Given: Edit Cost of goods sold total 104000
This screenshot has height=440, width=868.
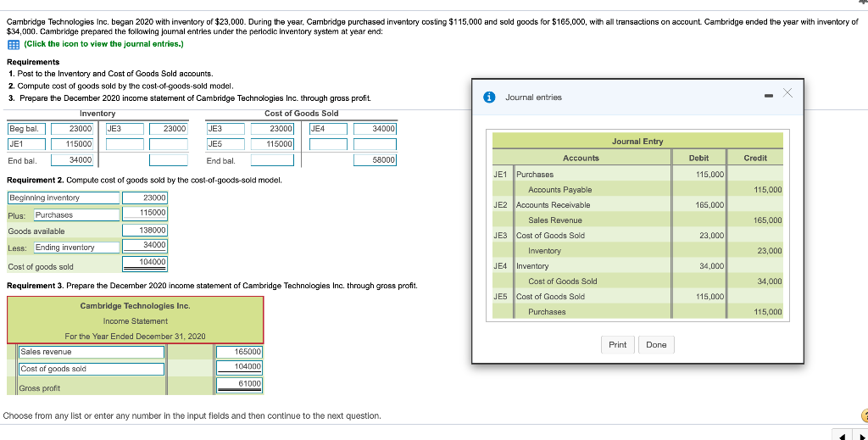Looking at the screenshot, I should [x=144, y=263].
